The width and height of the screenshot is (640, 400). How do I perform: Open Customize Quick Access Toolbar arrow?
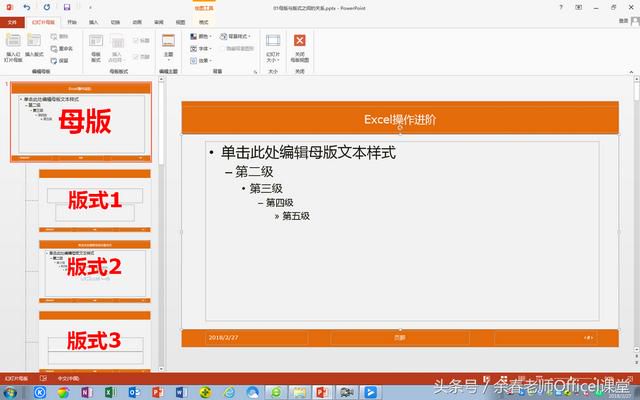[90, 7]
